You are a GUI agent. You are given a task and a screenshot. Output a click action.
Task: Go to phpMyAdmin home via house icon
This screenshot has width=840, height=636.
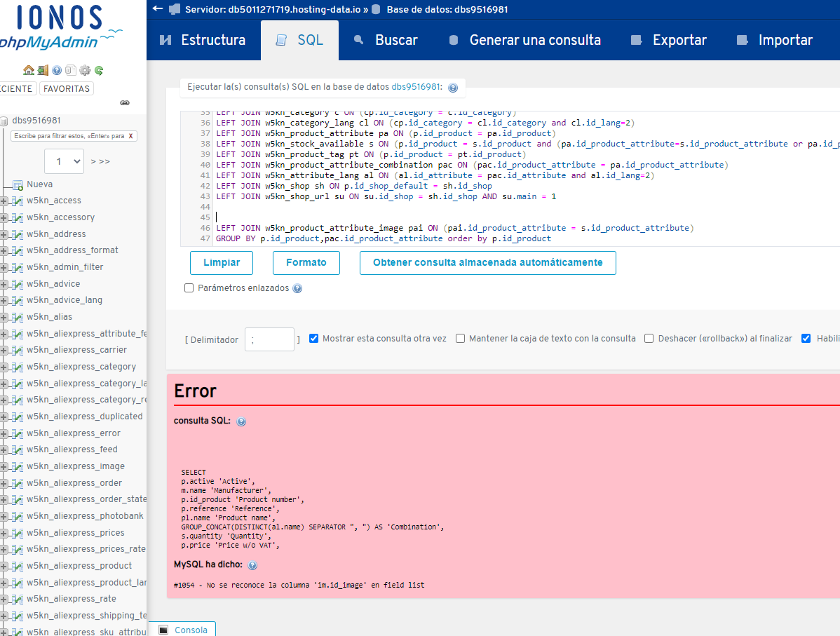point(28,70)
